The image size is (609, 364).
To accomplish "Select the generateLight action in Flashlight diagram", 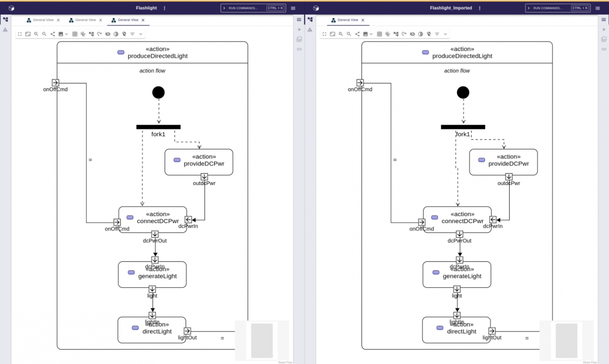I will (x=152, y=275).
